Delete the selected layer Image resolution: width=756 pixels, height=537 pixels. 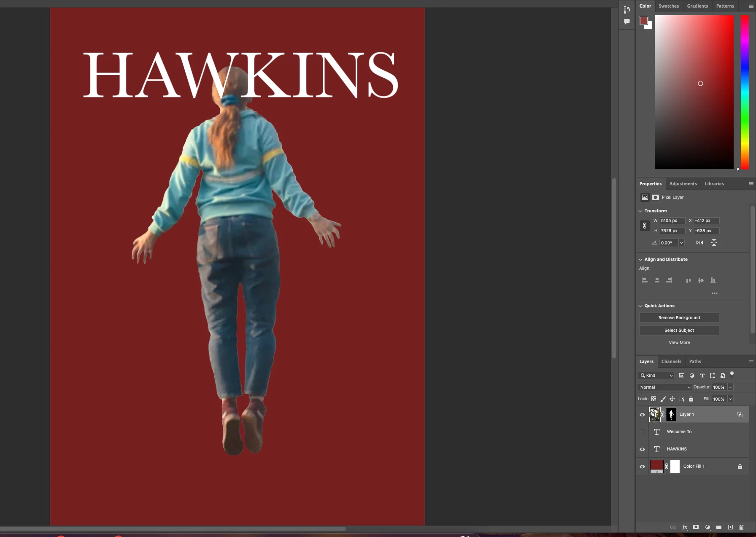[742, 527]
